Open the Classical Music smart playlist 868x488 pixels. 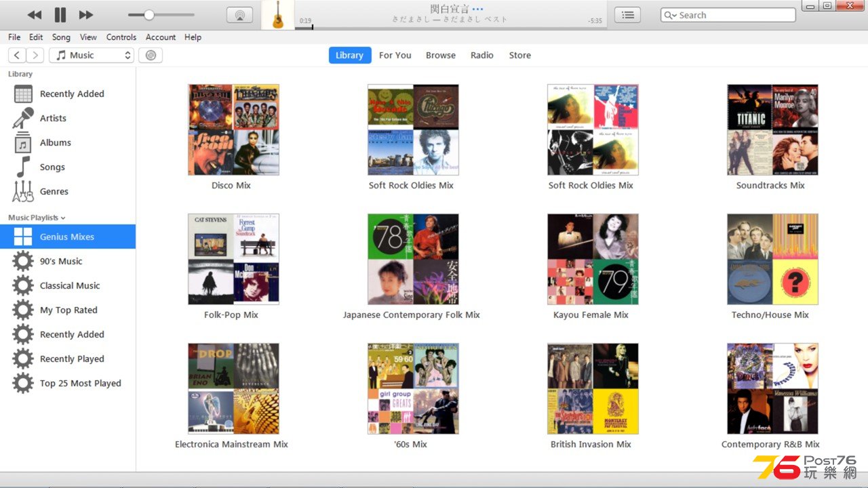68,286
